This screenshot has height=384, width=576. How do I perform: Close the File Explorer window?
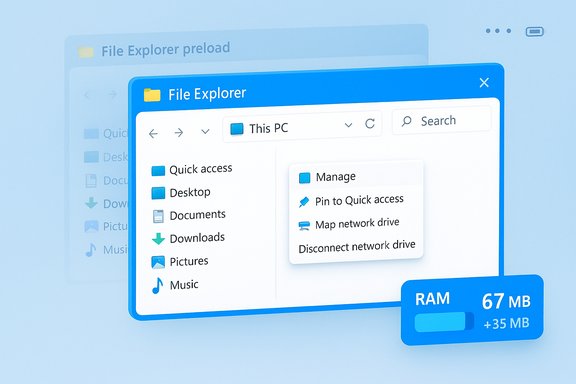(x=484, y=83)
